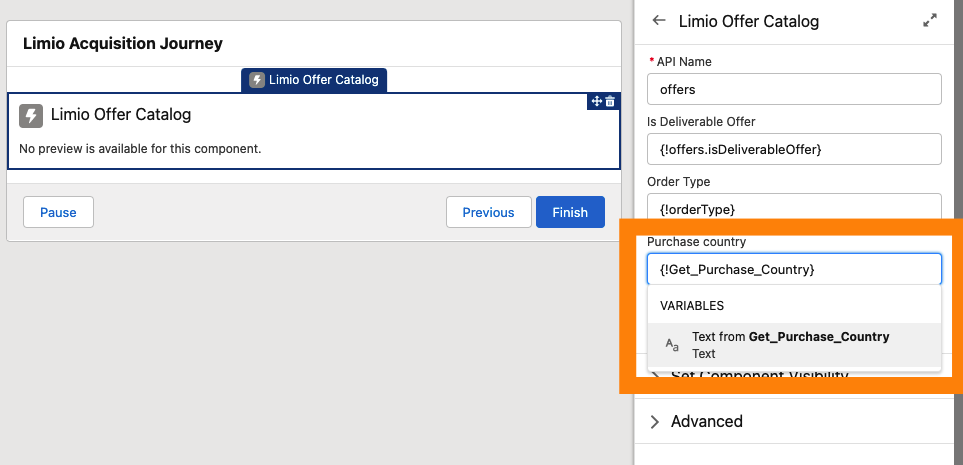Click the lightning icon in the Limio Offer Catalog tab

257,80
